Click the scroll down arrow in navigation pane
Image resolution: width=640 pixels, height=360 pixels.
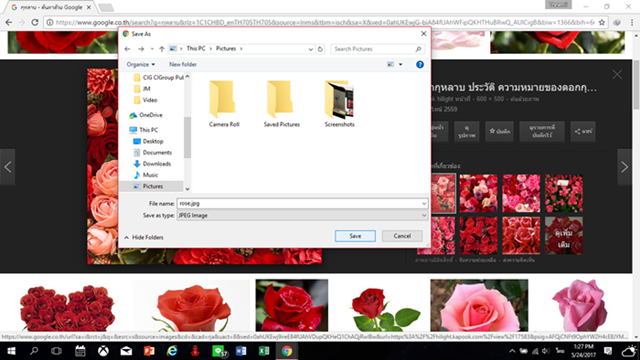pyautogui.click(x=187, y=189)
